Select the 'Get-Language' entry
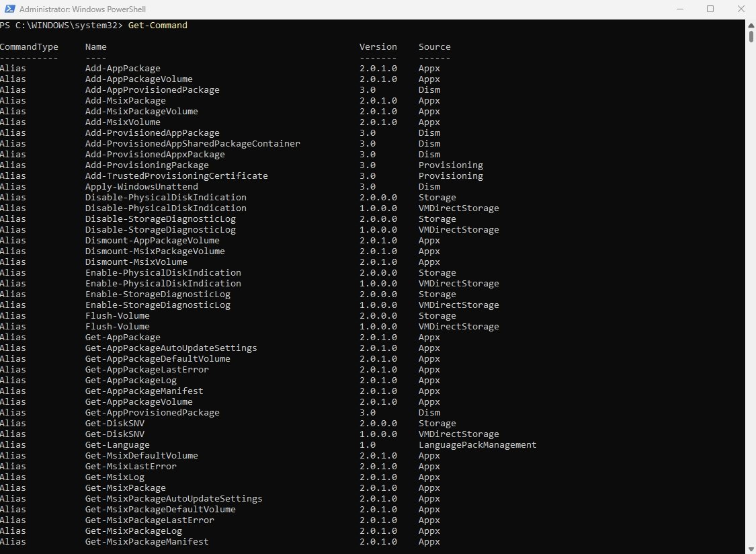Image resolution: width=756 pixels, height=554 pixels. tap(118, 445)
